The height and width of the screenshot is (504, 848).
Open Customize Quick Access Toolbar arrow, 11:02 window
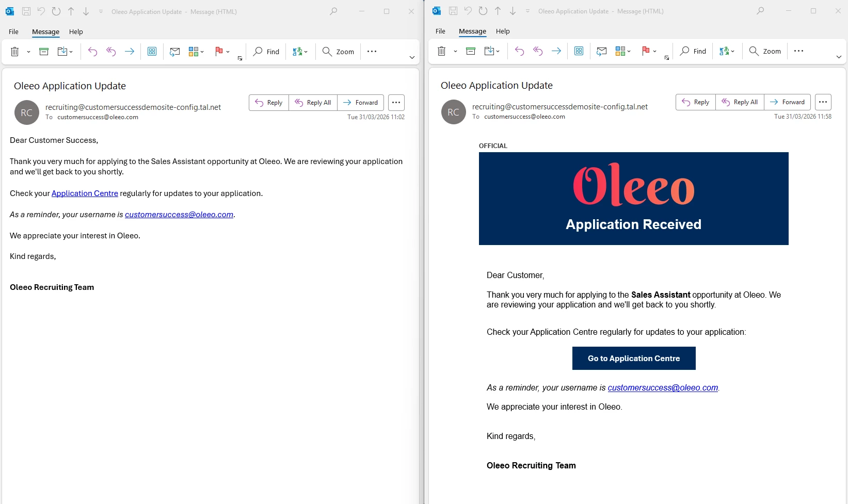[101, 11]
